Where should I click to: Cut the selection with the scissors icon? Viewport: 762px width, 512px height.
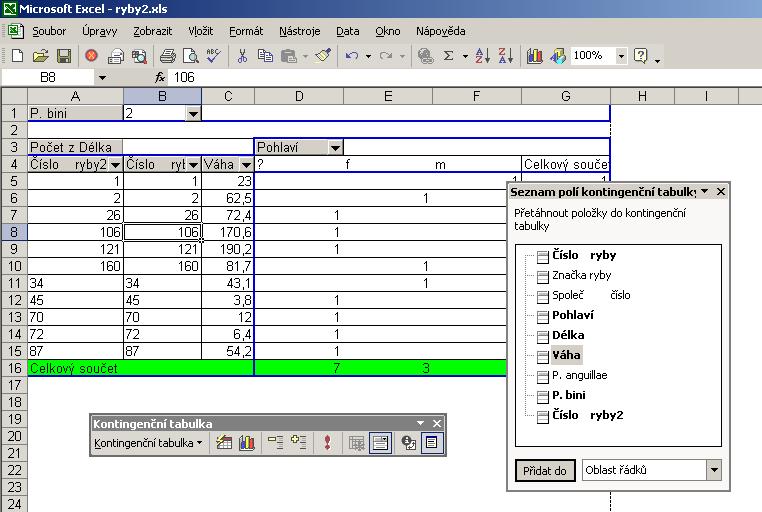pyautogui.click(x=242, y=56)
